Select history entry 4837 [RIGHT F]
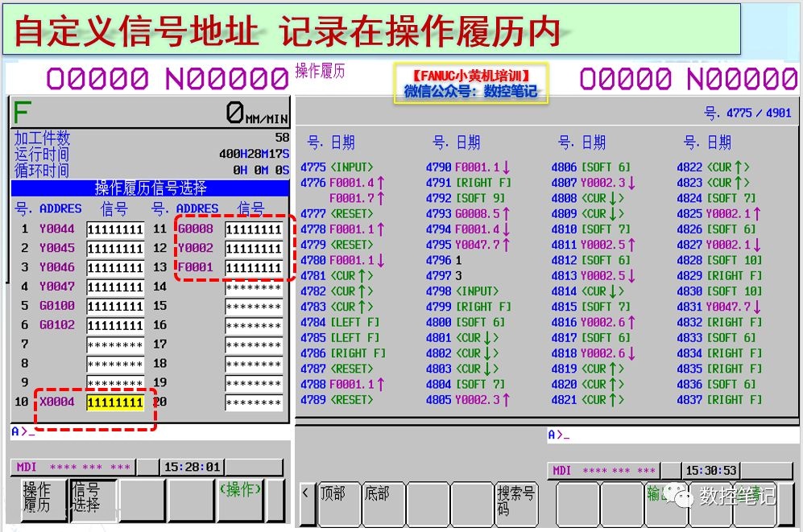 point(719,399)
